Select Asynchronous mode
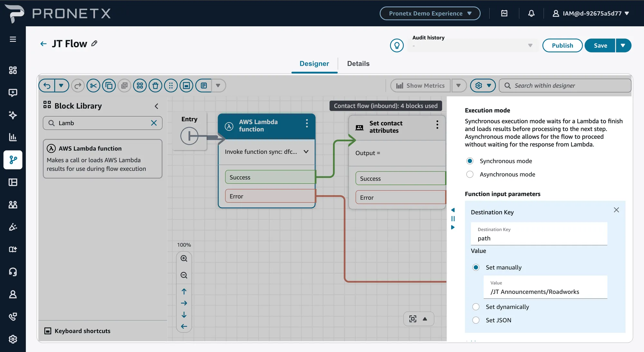The height and width of the screenshot is (352, 644). pyautogui.click(x=470, y=174)
